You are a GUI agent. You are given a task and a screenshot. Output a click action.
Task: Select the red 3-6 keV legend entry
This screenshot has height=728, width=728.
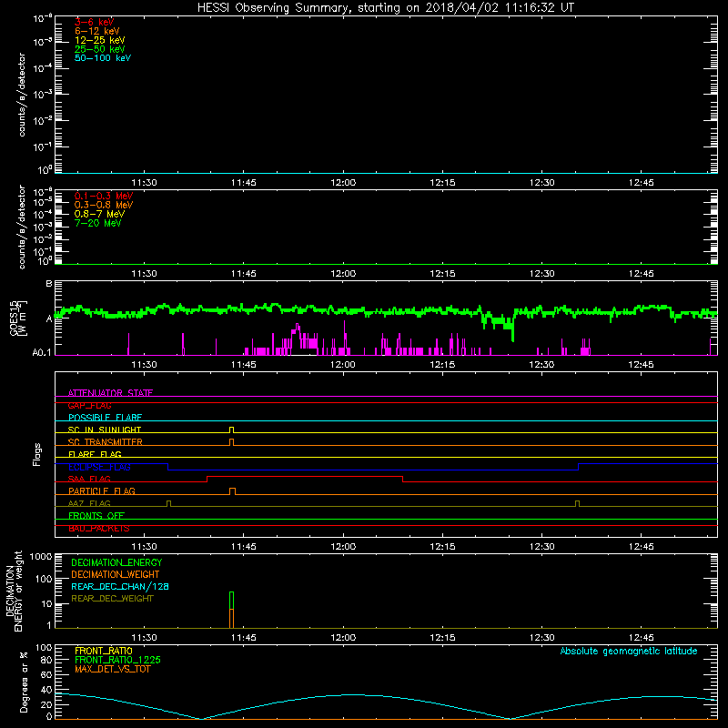pyautogui.click(x=94, y=22)
